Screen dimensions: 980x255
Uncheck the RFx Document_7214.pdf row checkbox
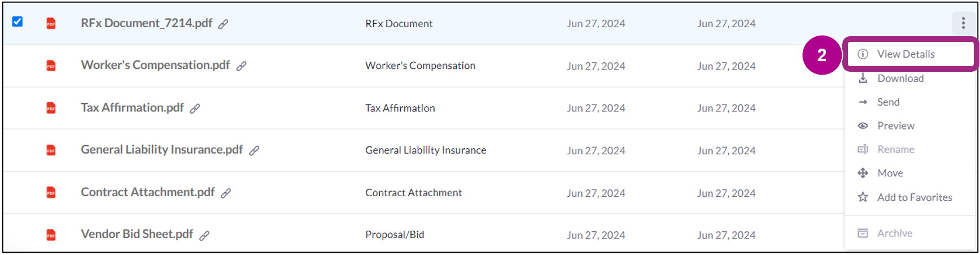17,21
